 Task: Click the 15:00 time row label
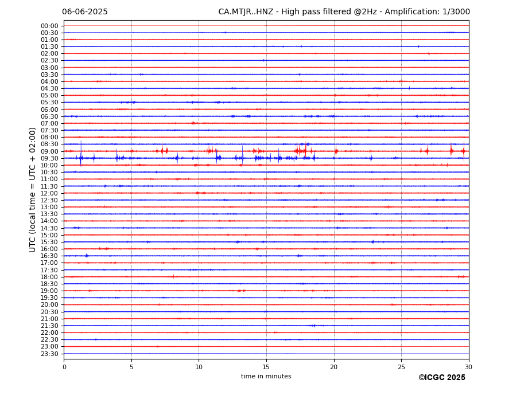(49, 235)
